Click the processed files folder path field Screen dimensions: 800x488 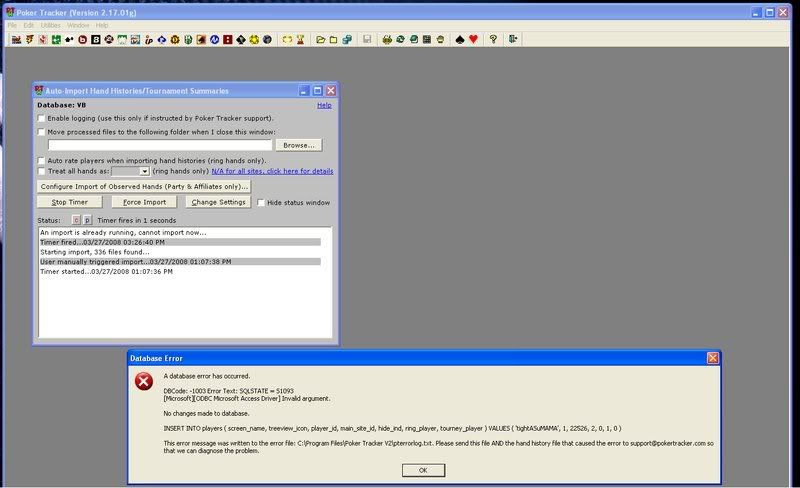pyautogui.click(x=159, y=145)
